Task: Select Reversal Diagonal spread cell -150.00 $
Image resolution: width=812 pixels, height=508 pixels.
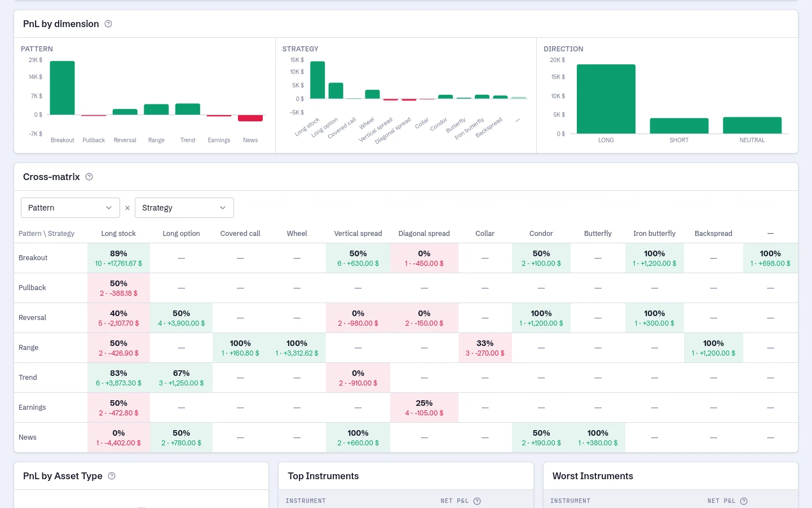Action: click(x=424, y=318)
